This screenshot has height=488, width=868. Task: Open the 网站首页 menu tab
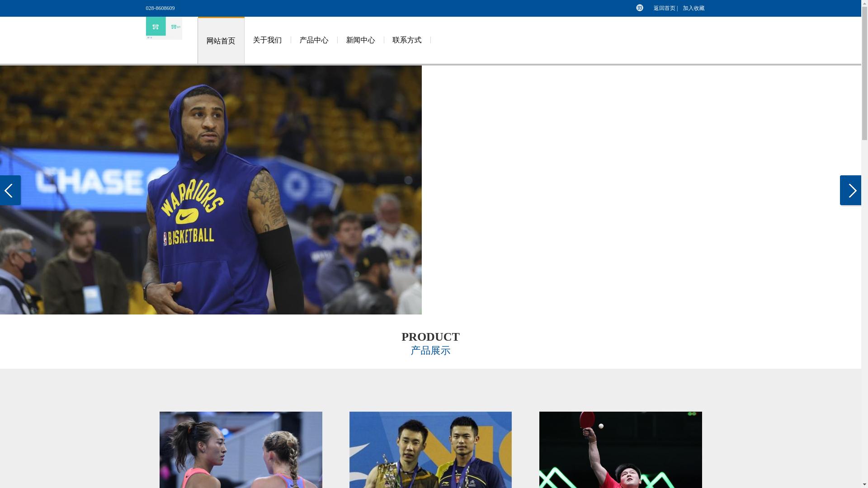tap(221, 41)
